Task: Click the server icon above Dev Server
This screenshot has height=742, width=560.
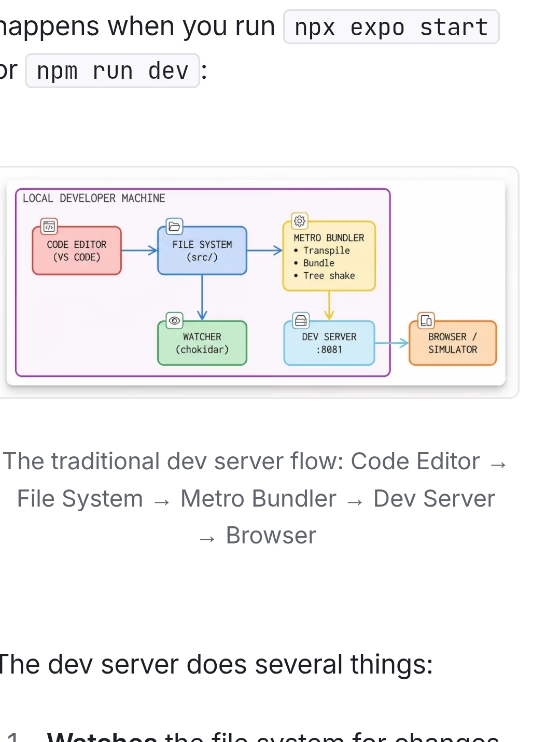Action: pos(301,321)
